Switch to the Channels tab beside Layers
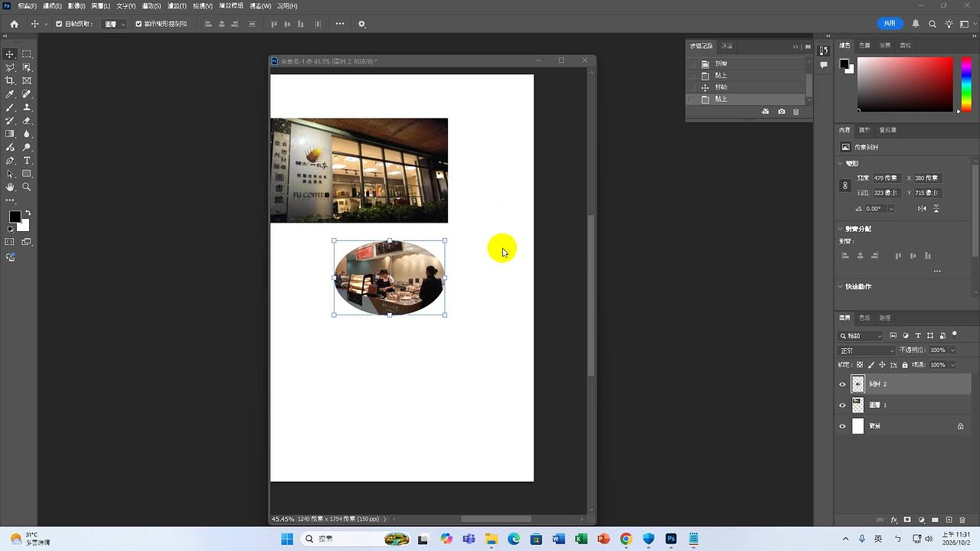 (864, 318)
